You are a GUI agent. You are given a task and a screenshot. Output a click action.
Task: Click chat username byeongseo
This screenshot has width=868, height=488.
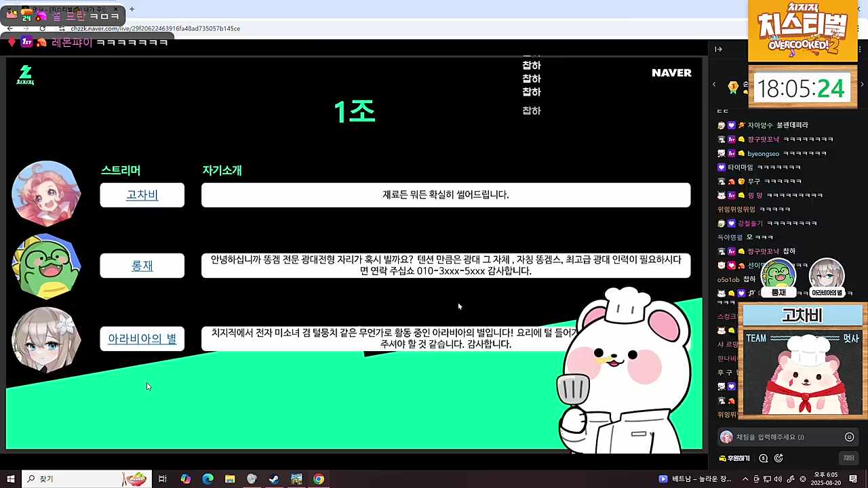(763, 153)
